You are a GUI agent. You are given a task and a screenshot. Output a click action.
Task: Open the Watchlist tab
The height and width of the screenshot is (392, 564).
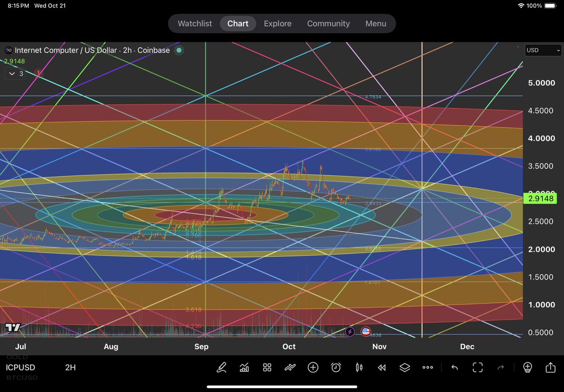click(195, 24)
